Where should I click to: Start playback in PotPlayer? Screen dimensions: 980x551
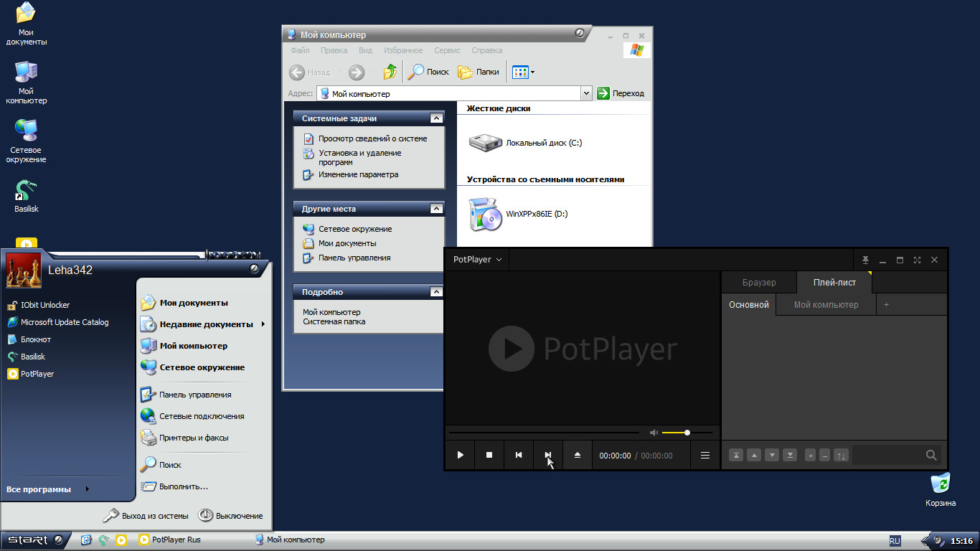[x=460, y=455]
